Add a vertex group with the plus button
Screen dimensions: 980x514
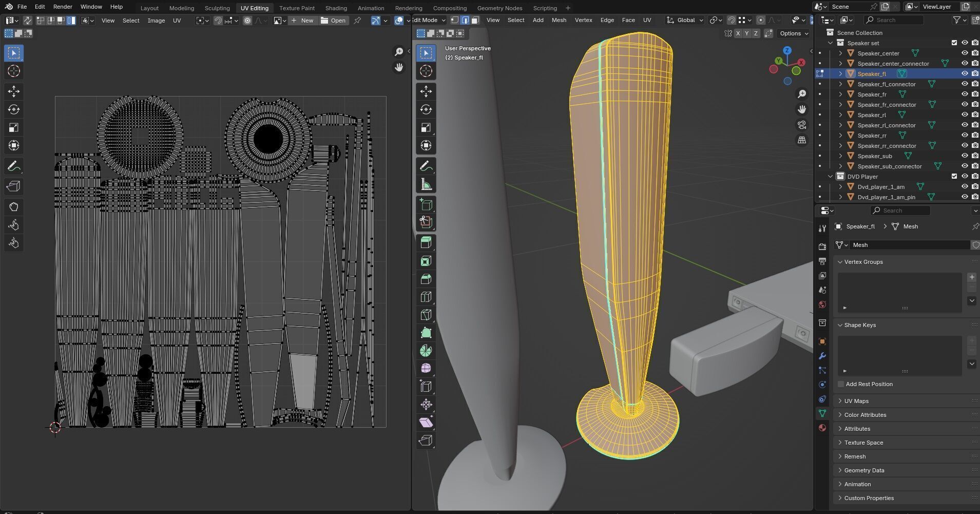pyautogui.click(x=972, y=277)
